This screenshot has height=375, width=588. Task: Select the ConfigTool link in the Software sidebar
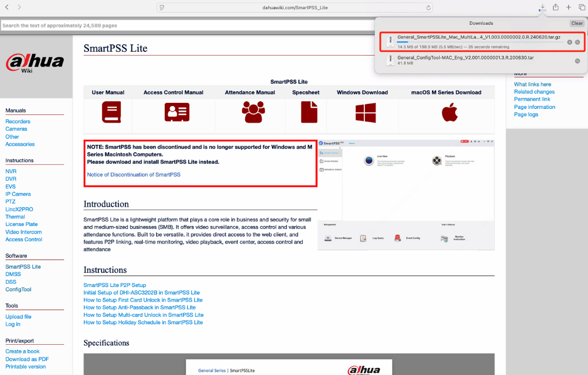coord(18,289)
